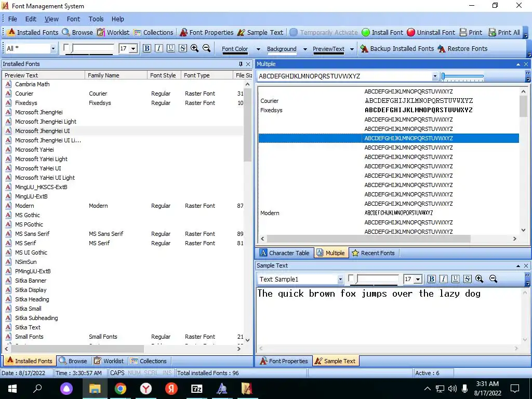532x399 pixels.
Task: Expand the Background dropdown arrow
Action: (x=305, y=49)
